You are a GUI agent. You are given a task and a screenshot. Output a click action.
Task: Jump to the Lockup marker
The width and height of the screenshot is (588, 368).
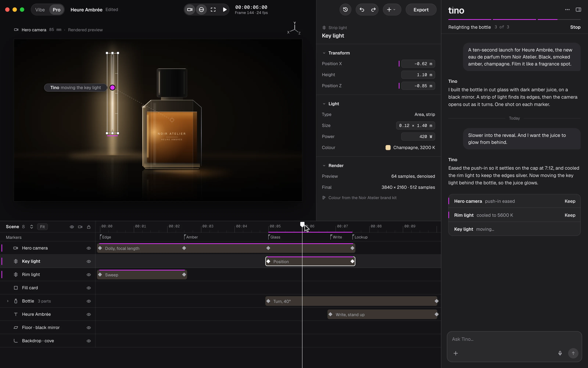[360, 237]
